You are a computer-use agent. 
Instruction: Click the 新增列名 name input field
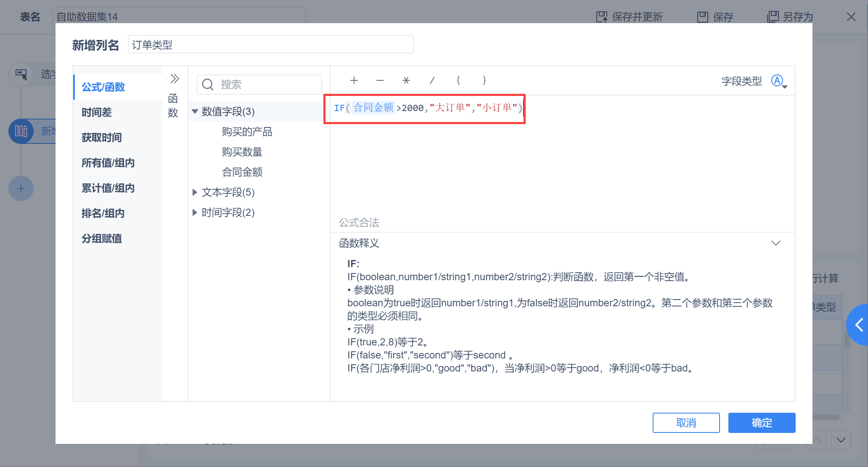tap(270, 45)
